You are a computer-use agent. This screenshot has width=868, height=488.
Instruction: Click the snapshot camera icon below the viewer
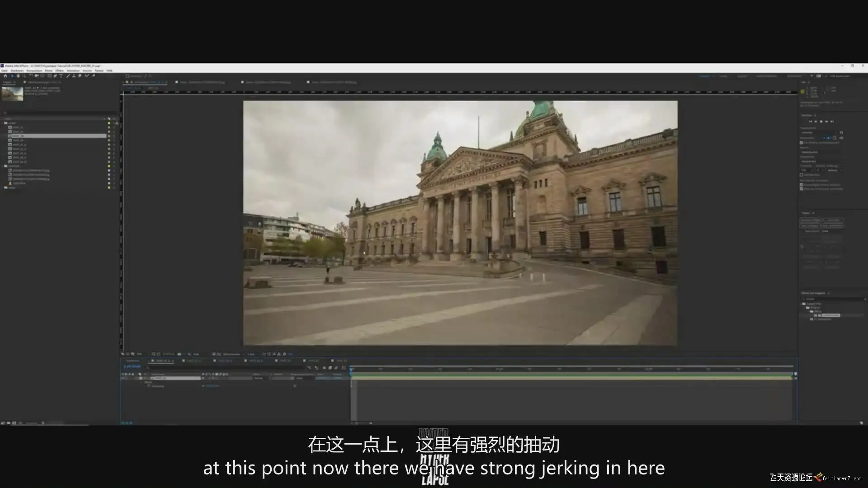click(x=179, y=354)
